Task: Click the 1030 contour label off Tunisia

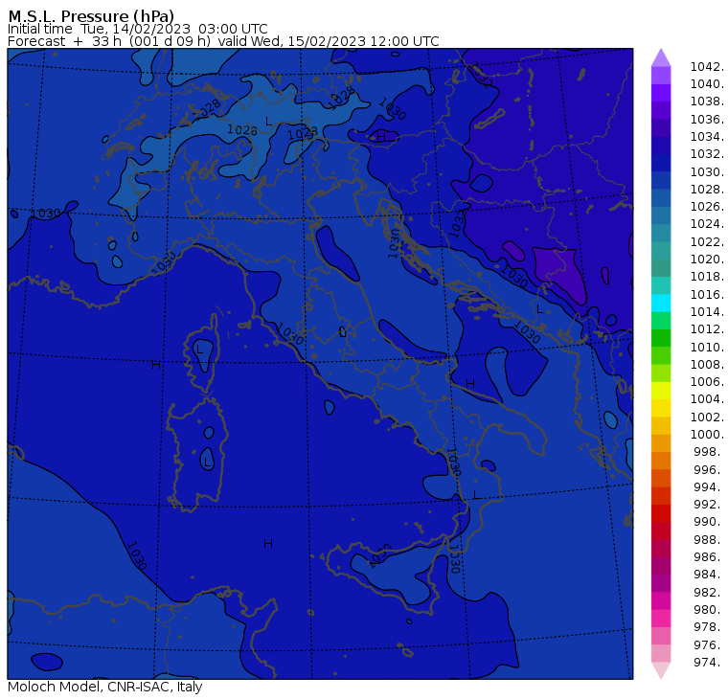Action: click(136, 555)
